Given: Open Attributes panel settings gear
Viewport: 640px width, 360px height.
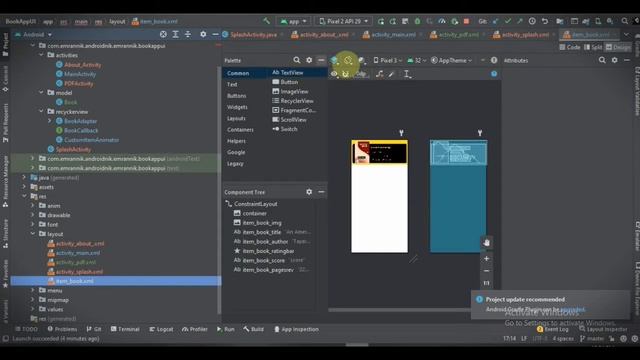Looking at the screenshot, I should tap(614, 60).
